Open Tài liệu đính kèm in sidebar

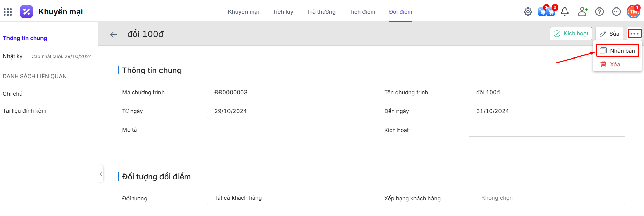pyautogui.click(x=24, y=111)
